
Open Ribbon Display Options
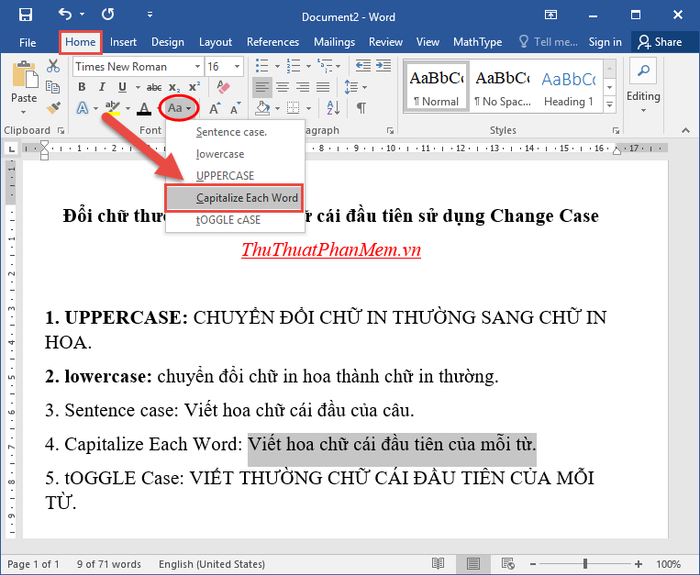(x=551, y=15)
